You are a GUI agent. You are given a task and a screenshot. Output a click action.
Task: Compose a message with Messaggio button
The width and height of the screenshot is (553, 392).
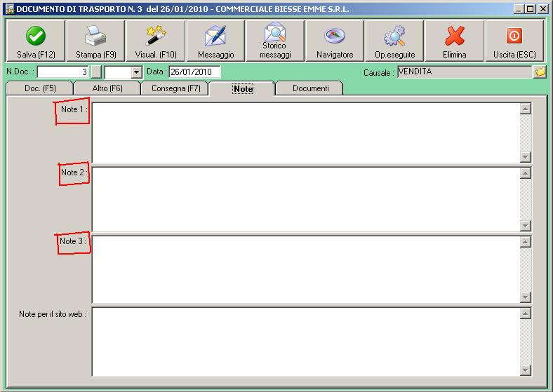[215, 41]
